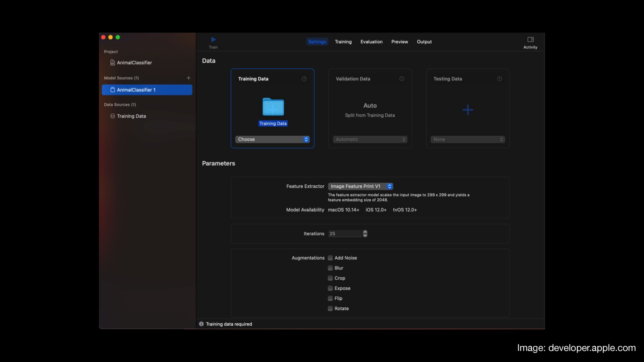
Task: Click the Training Data help question icon
Action: pyautogui.click(x=304, y=79)
